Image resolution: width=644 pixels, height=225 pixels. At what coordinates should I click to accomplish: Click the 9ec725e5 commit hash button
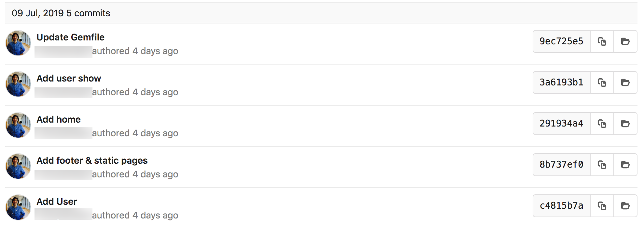(x=561, y=41)
